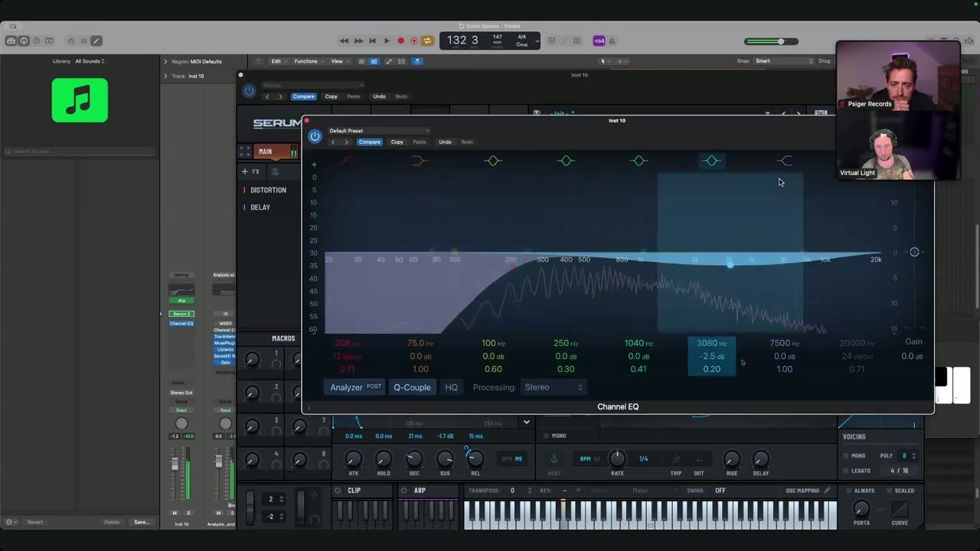
Task: Select the orange low-shelf band icon
Action: 420,161
